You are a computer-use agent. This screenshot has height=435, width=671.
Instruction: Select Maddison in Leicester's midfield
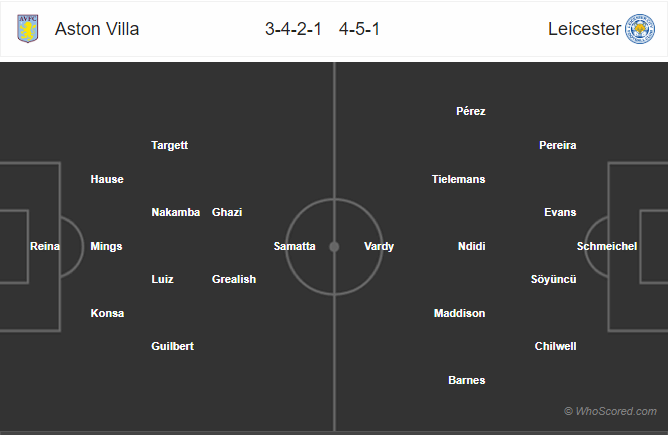pyautogui.click(x=459, y=313)
